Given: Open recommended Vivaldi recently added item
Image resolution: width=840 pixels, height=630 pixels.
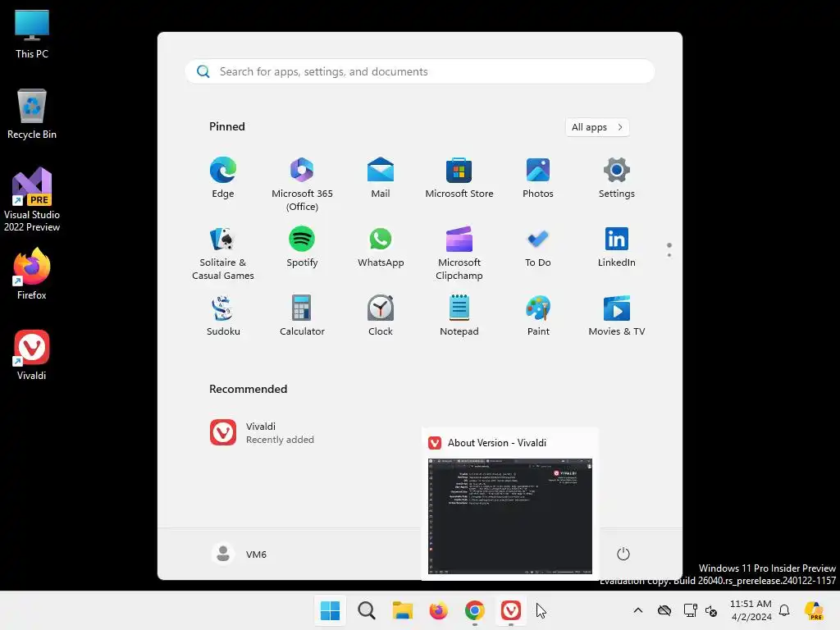Looking at the screenshot, I should (262, 433).
